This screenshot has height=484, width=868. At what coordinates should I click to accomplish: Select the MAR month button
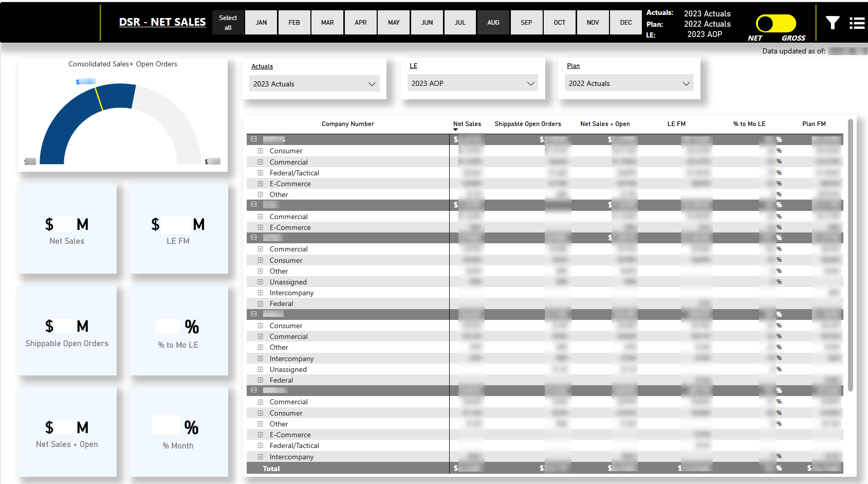[x=327, y=23]
